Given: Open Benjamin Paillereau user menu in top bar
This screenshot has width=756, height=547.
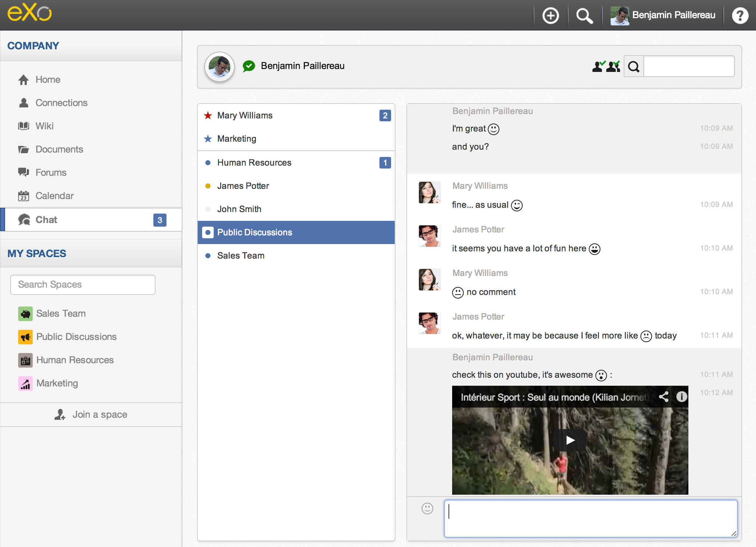Looking at the screenshot, I should [x=663, y=15].
